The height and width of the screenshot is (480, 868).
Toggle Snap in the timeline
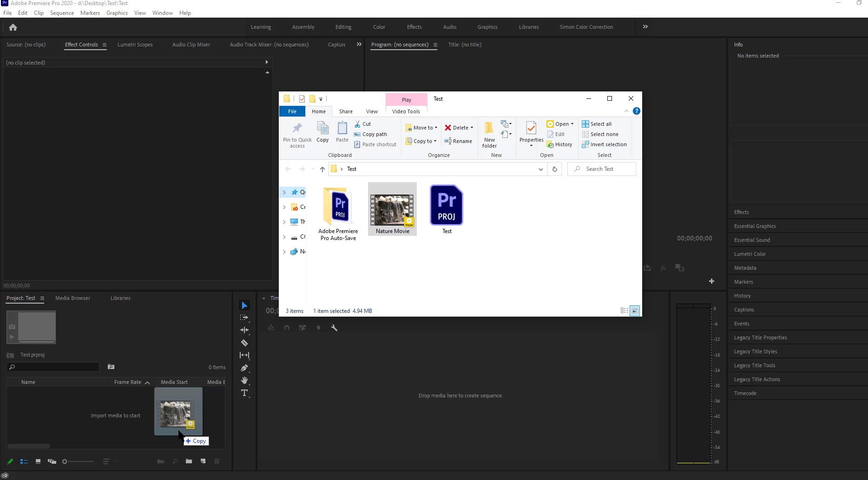coord(287,328)
